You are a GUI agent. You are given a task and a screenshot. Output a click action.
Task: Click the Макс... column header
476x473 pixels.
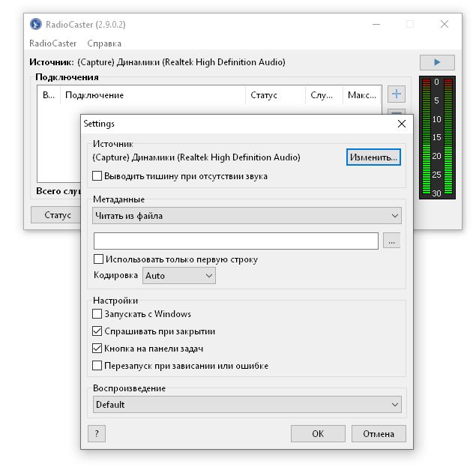(x=362, y=95)
